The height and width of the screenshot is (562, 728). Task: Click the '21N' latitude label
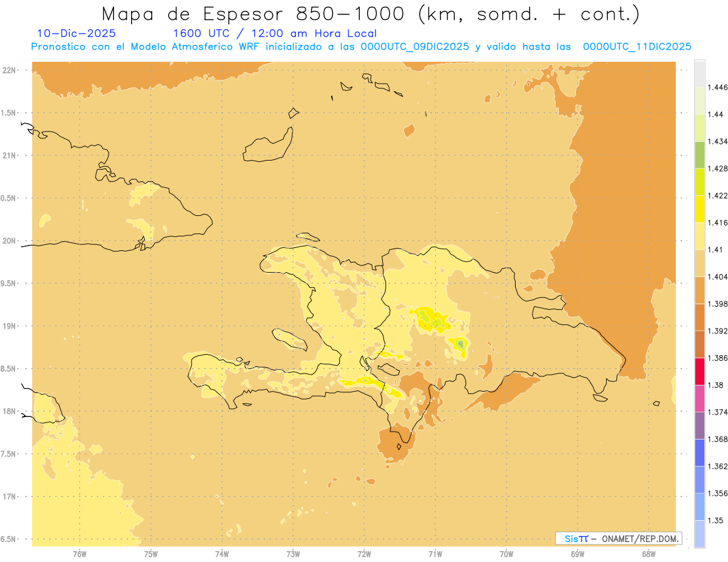pyautogui.click(x=10, y=155)
